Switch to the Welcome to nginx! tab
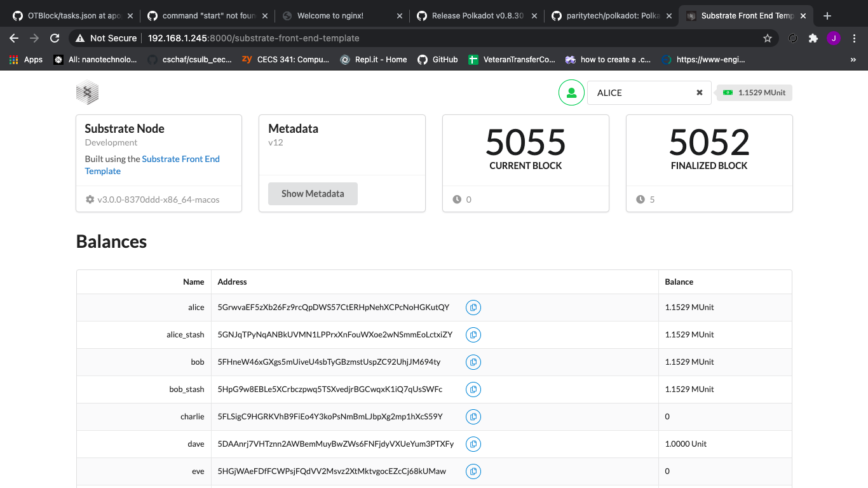 342,16
